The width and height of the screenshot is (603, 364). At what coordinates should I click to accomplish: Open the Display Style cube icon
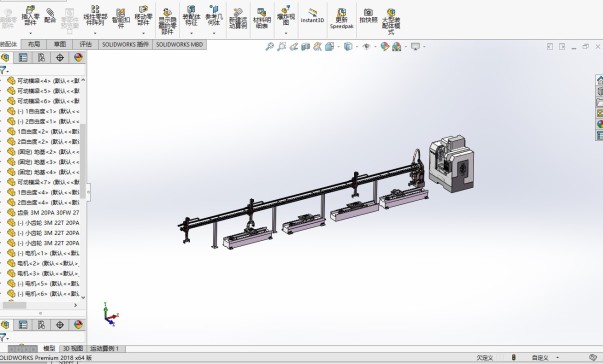pos(348,47)
